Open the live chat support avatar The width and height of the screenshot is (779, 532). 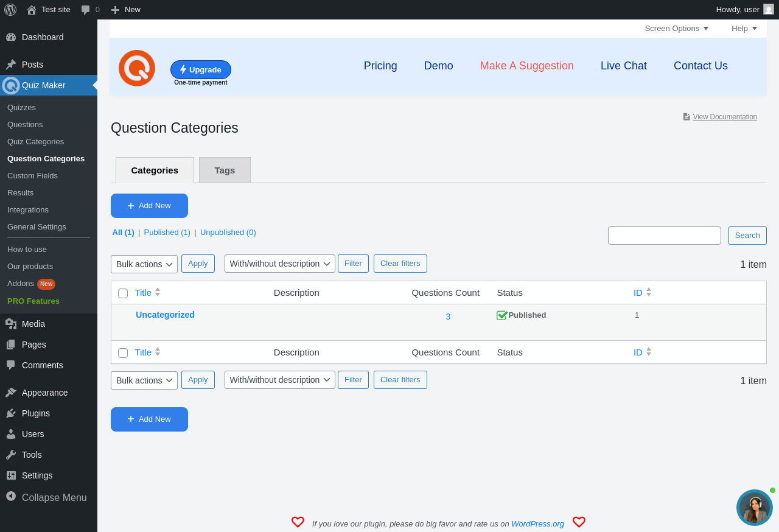(x=755, y=508)
